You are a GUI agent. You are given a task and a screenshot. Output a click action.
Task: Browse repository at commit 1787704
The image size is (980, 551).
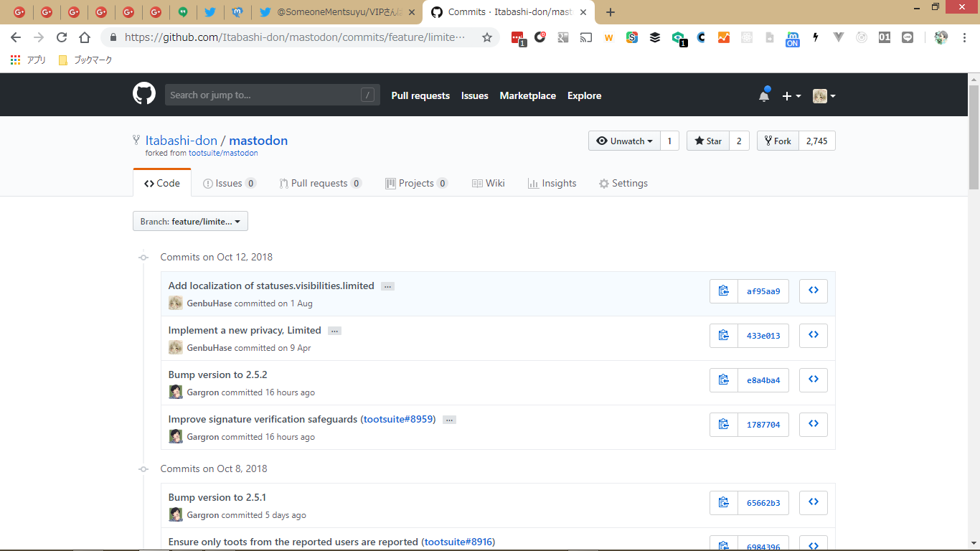pos(814,425)
